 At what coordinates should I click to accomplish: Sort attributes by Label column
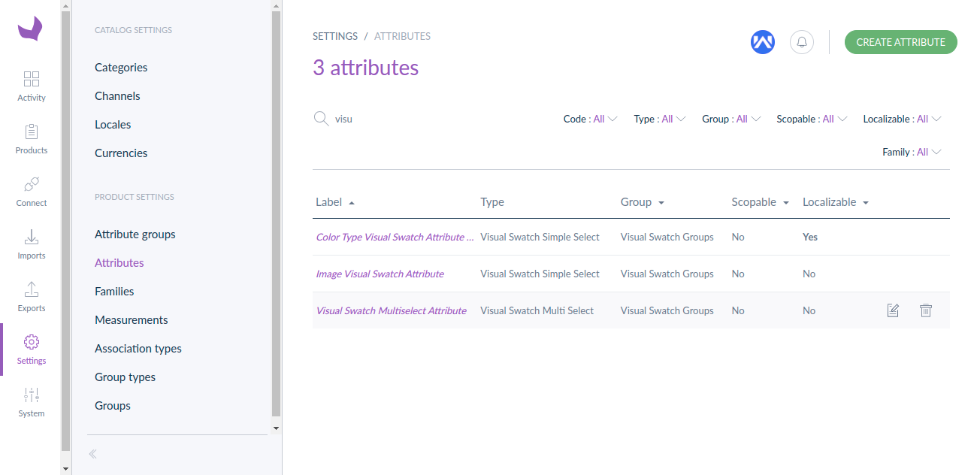coord(335,202)
